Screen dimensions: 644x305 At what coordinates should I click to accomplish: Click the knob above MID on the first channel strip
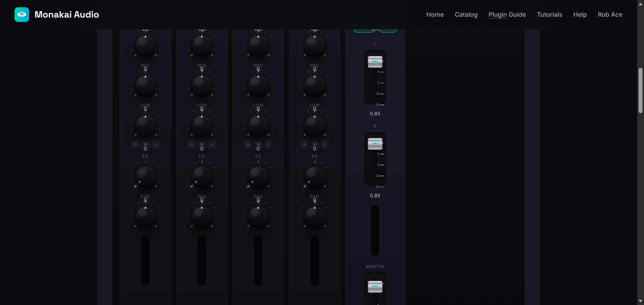145,45
